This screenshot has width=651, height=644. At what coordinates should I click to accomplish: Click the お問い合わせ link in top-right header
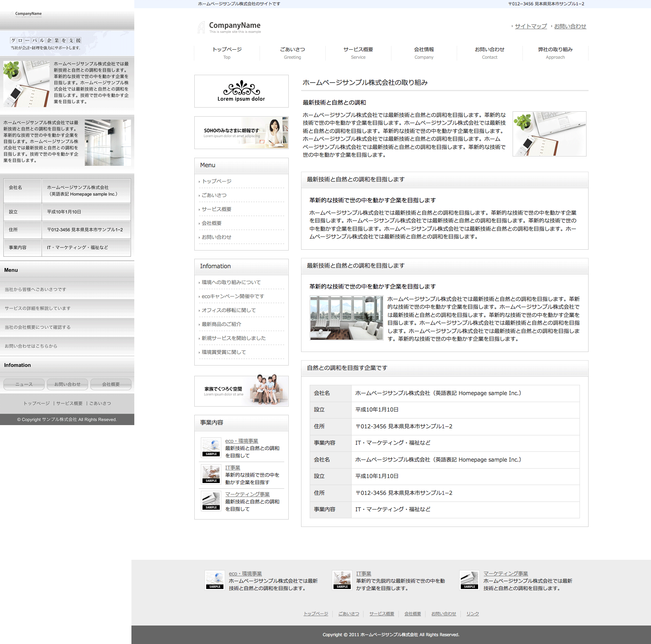(x=570, y=26)
